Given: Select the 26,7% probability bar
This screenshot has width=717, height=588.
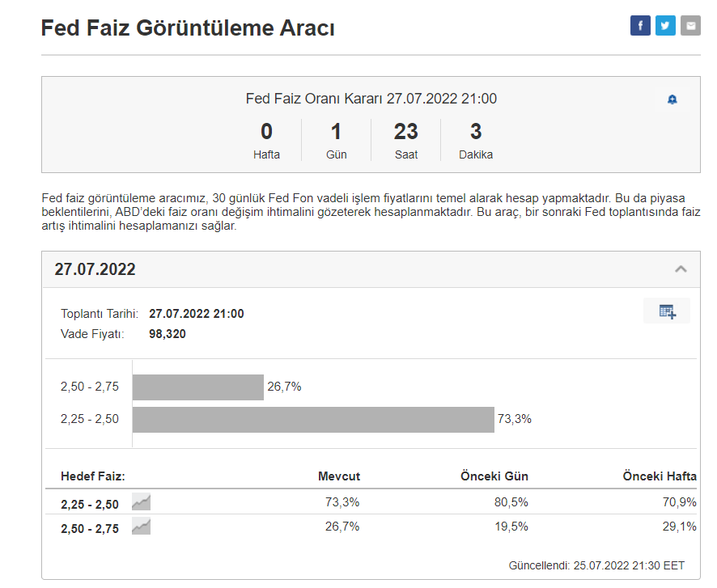Looking at the screenshot, I should click(198, 387).
